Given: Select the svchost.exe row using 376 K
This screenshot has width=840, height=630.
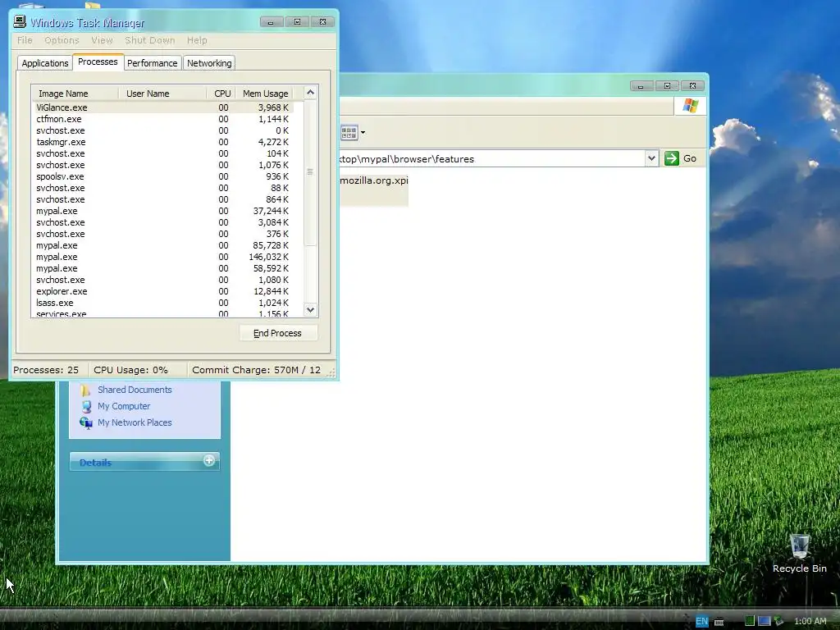Looking at the screenshot, I should tap(163, 234).
